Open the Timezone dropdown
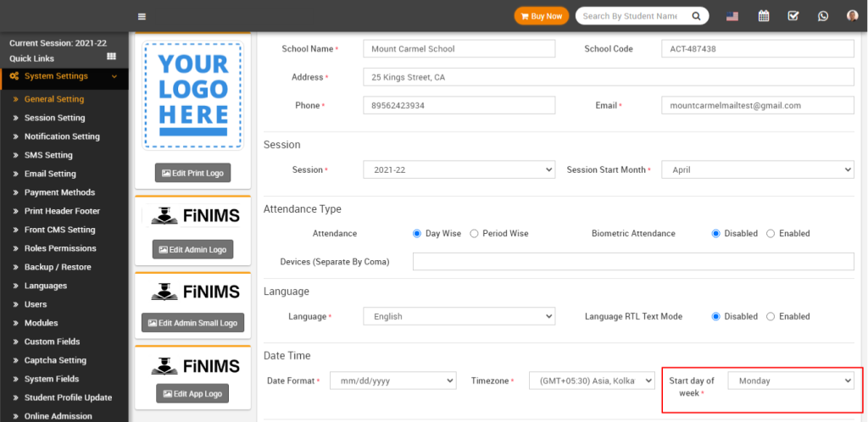The height and width of the screenshot is (422, 868). point(592,380)
